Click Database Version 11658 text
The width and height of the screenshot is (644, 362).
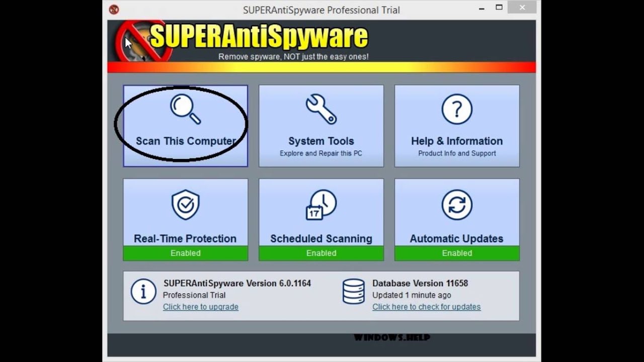(420, 283)
